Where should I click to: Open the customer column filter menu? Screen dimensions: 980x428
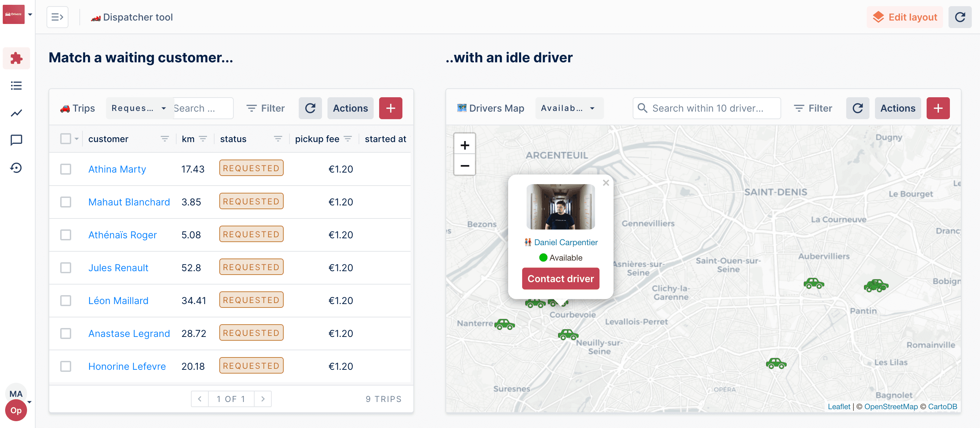(164, 139)
